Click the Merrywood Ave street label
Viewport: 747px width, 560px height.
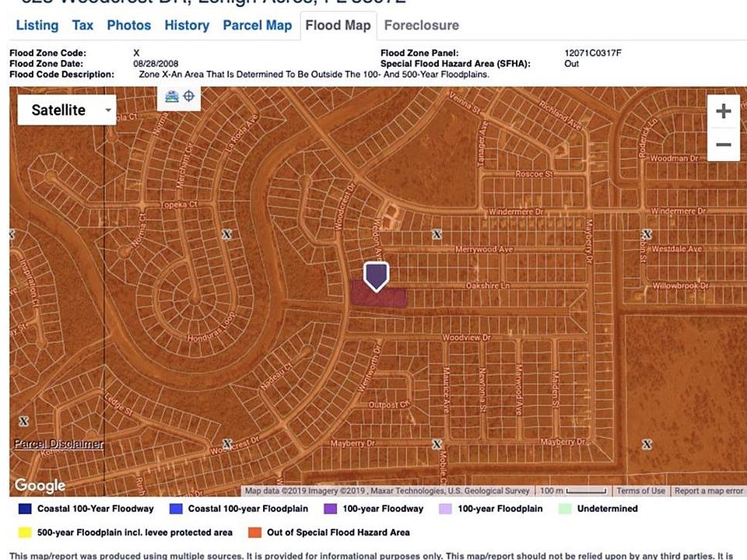point(483,249)
